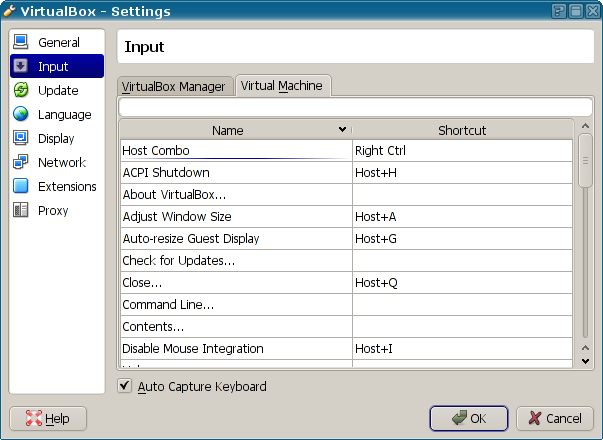Open the Network settings page
This screenshot has height=440, width=603.
(x=57, y=162)
